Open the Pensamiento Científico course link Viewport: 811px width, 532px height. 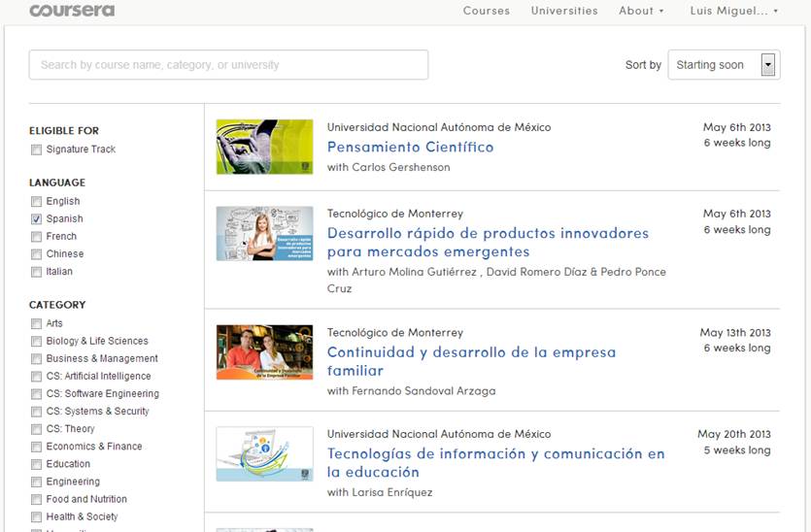(410, 148)
